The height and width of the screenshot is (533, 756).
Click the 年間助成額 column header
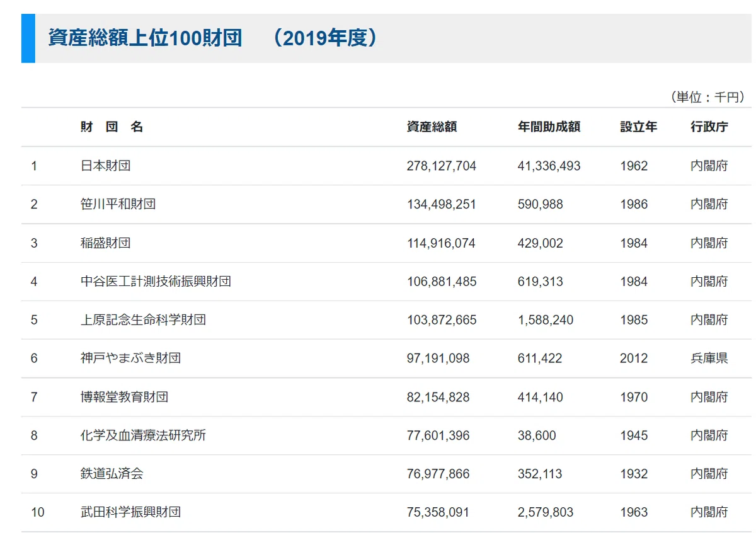pos(549,127)
